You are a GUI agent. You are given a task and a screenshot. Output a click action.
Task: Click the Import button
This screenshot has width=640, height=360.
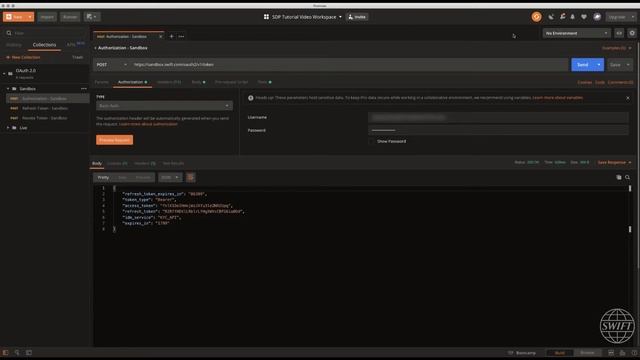point(47,17)
